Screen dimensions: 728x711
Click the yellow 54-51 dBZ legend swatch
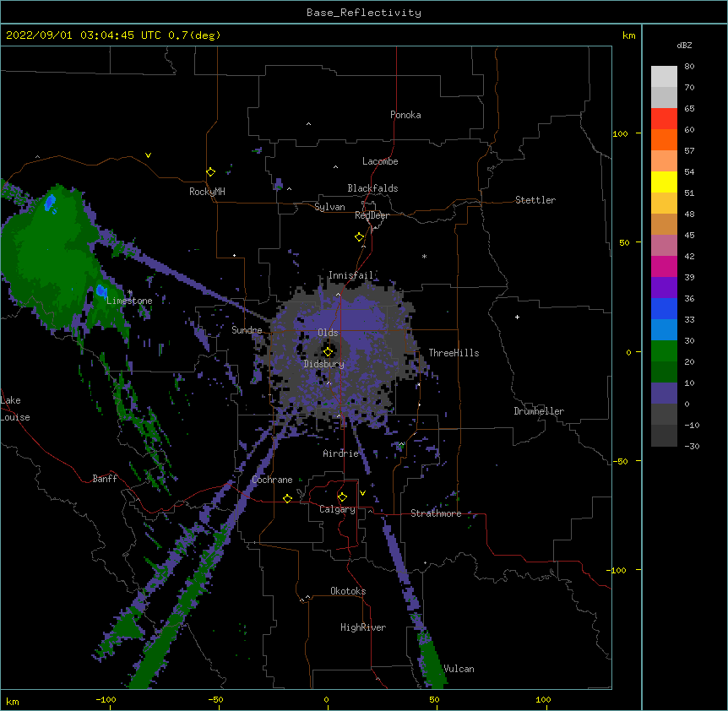tap(664, 182)
